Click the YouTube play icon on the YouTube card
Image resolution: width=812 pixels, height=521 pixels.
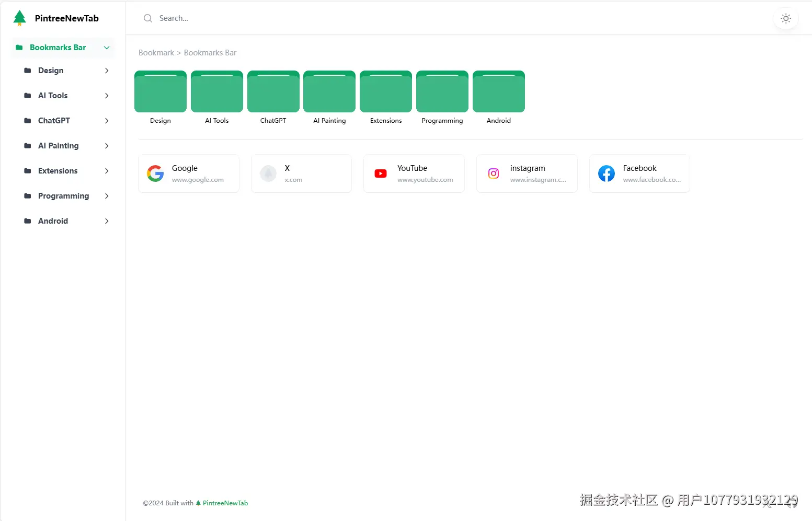pyautogui.click(x=380, y=173)
